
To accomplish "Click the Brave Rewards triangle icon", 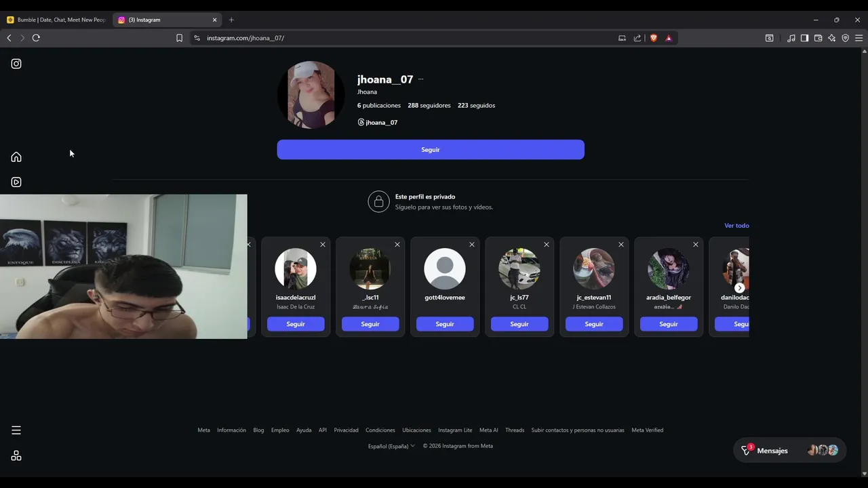I will click(x=669, y=38).
